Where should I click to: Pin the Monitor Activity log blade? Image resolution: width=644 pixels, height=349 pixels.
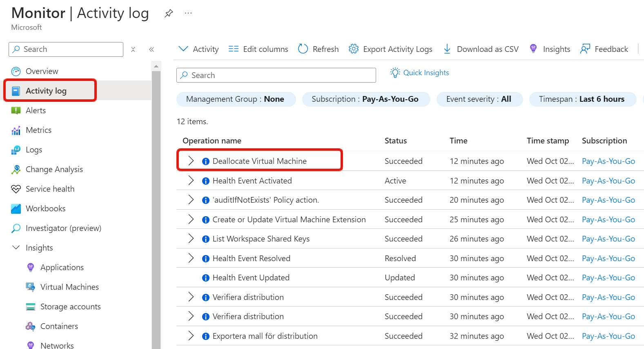(x=169, y=13)
